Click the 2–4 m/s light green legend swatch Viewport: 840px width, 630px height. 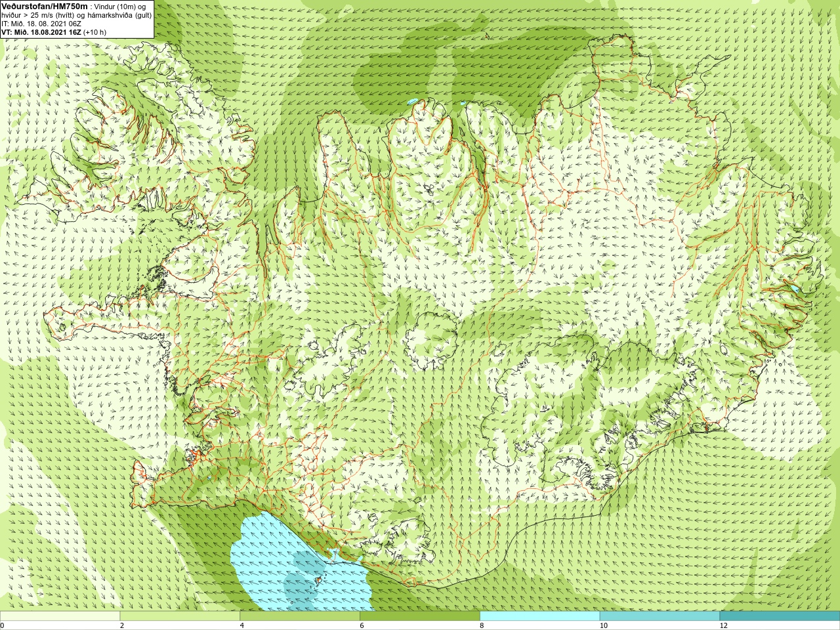click(x=180, y=616)
